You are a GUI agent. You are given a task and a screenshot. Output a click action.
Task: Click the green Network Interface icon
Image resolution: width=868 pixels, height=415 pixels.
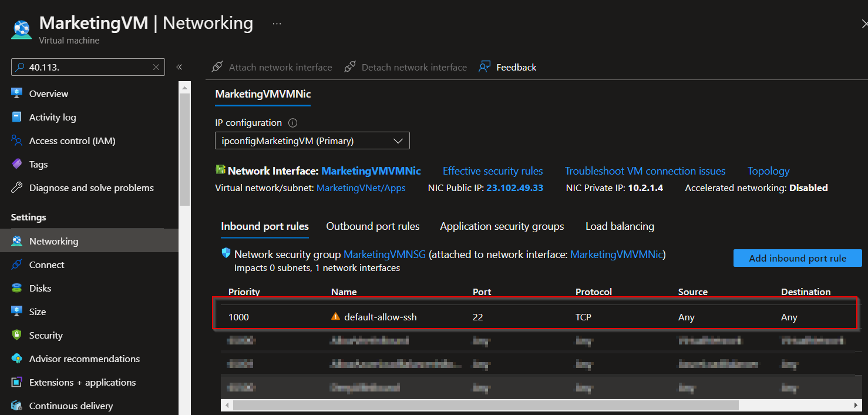pos(220,170)
